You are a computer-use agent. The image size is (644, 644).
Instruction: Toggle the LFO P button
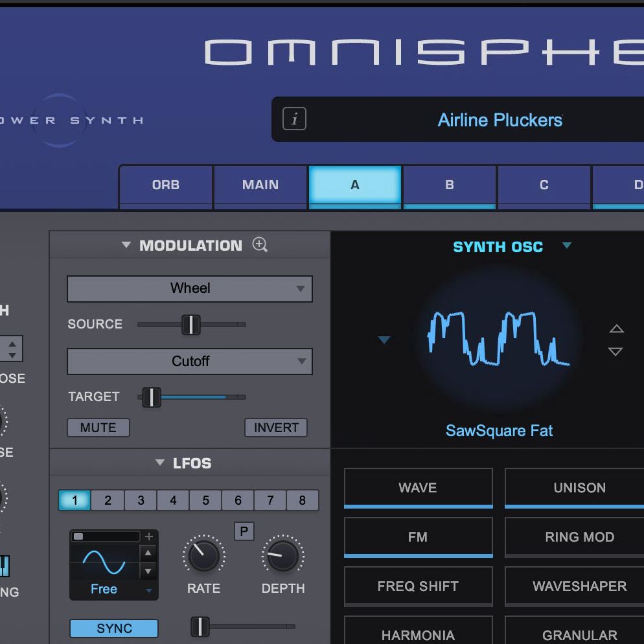(x=244, y=531)
